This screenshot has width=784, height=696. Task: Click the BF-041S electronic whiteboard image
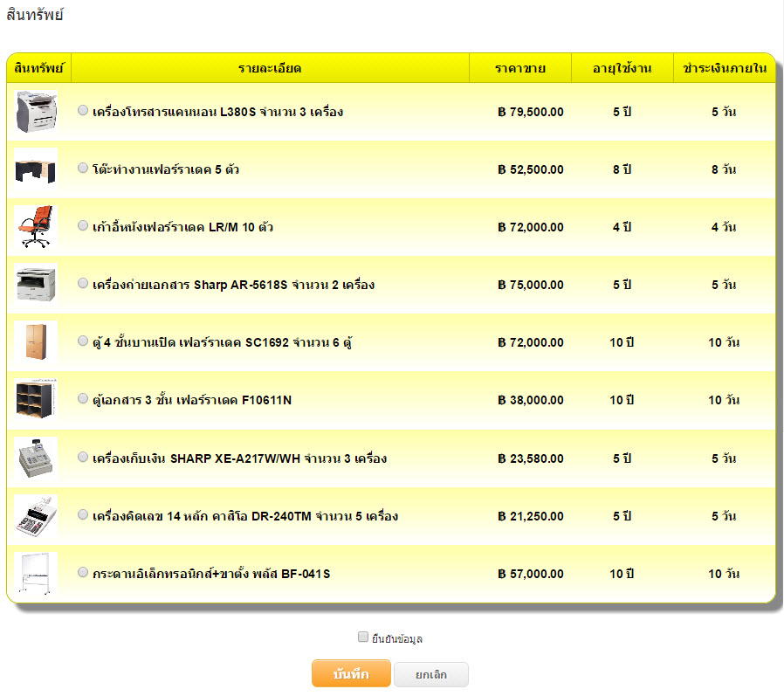pos(36,574)
